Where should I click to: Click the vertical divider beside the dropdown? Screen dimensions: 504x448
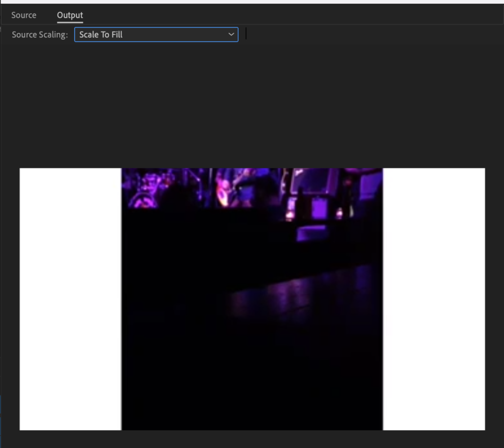tap(246, 33)
